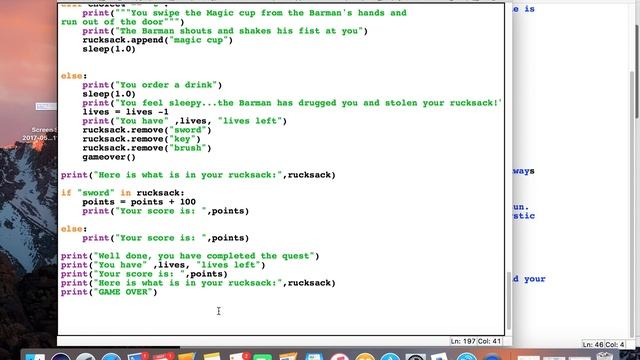
Task: Click the 'points = points + 100' line
Action: 139,202
